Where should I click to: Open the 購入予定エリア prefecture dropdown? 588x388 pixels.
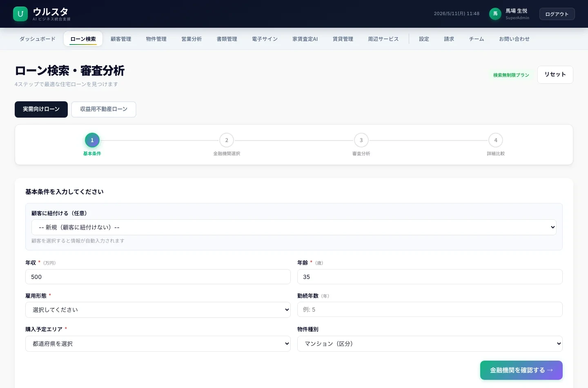158,343
